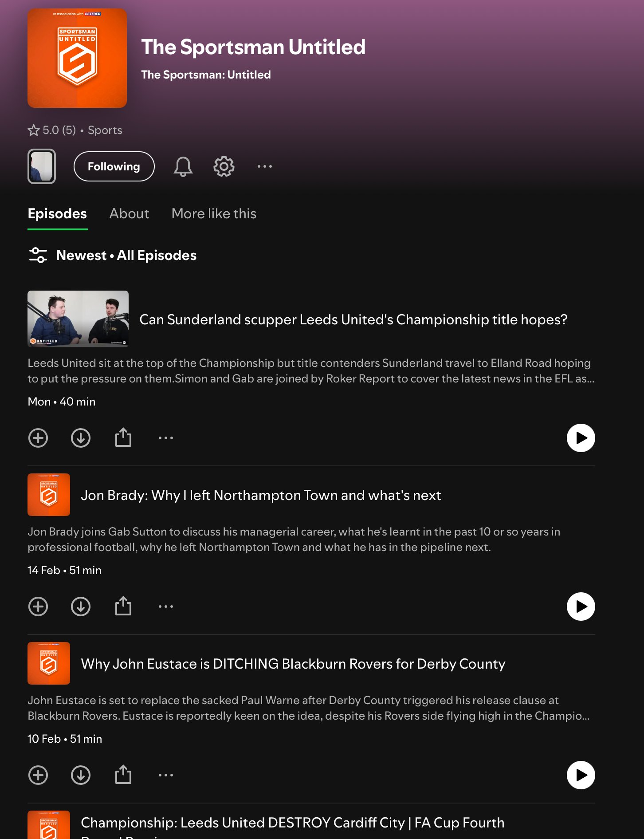Open the John Eustace episode artwork
The height and width of the screenshot is (839, 644).
pyautogui.click(x=49, y=663)
